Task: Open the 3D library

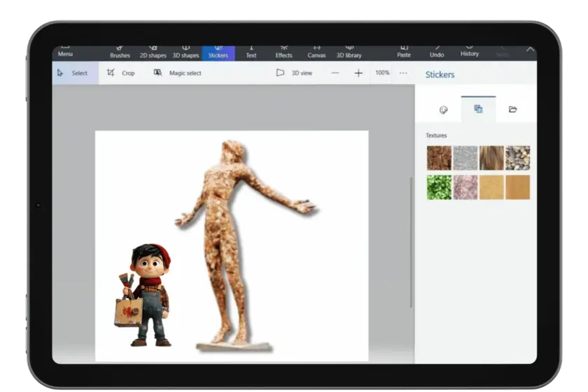Action: click(x=349, y=52)
